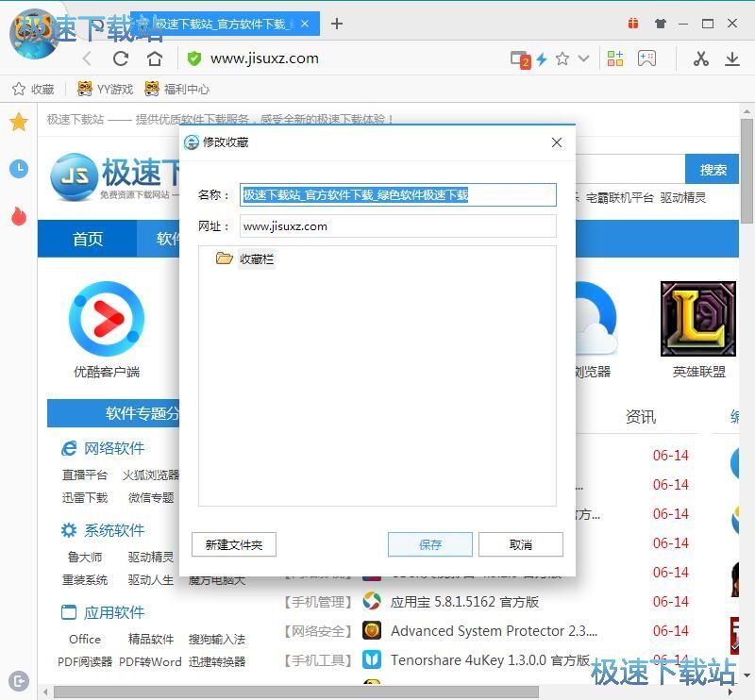This screenshot has height=700, width=755.
Task: Open the 迅捷转换器 link
Action: point(217,662)
